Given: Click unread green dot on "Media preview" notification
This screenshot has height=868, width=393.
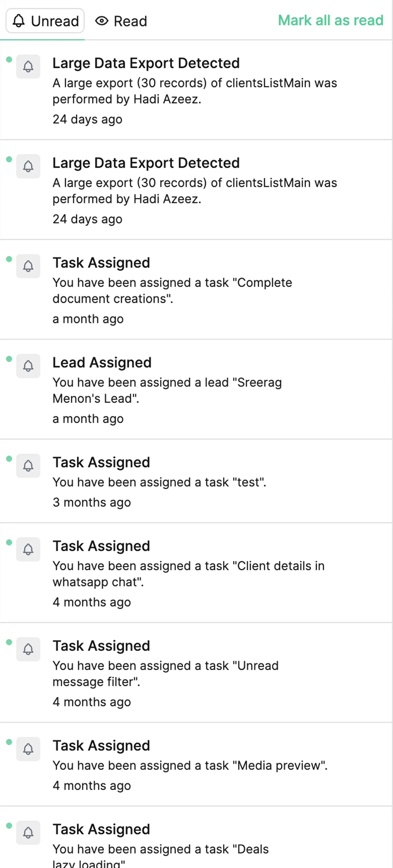Looking at the screenshot, I should click(9, 742).
